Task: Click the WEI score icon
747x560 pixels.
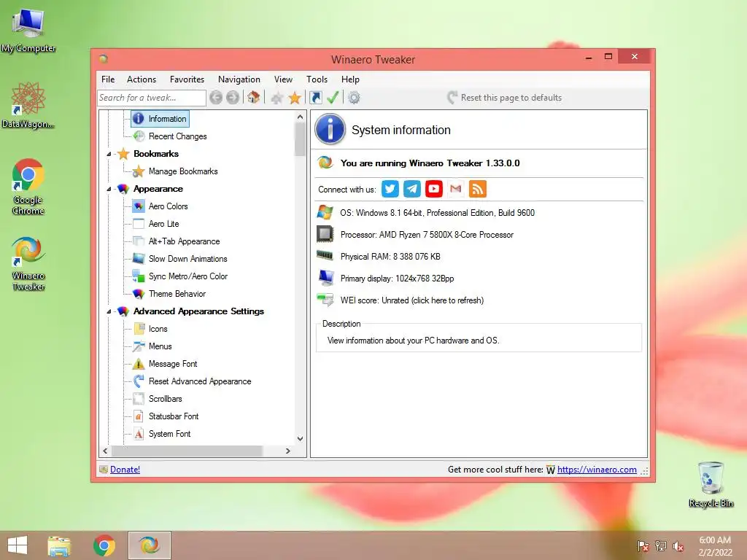Action: point(325,300)
